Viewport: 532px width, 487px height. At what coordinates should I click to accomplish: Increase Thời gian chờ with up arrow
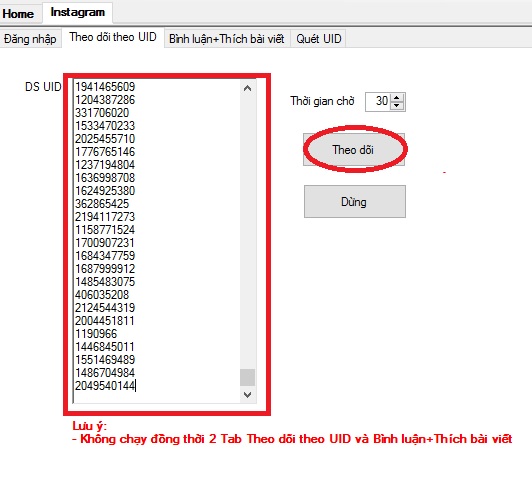[396, 97]
